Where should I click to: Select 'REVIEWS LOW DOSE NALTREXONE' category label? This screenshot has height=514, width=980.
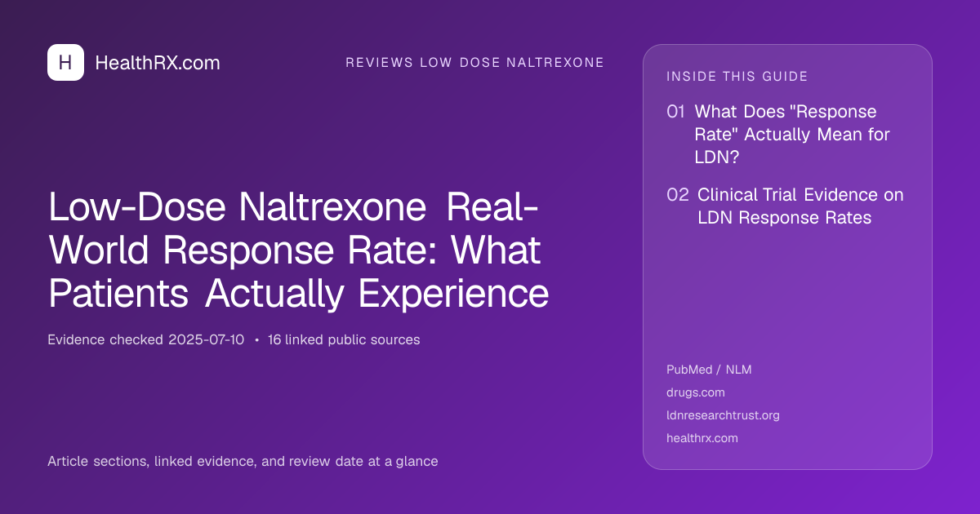(474, 63)
